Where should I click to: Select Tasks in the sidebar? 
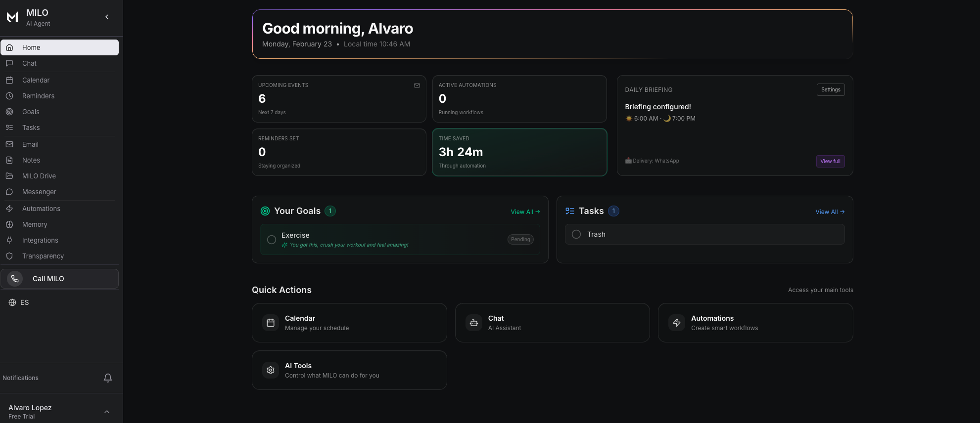point(60,127)
